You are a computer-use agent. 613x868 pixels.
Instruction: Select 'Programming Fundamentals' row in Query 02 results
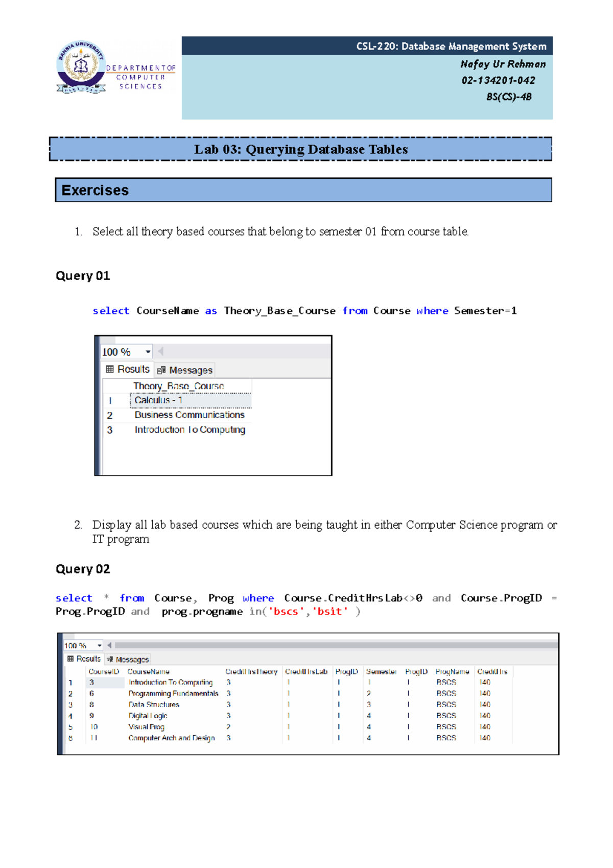click(x=173, y=694)
